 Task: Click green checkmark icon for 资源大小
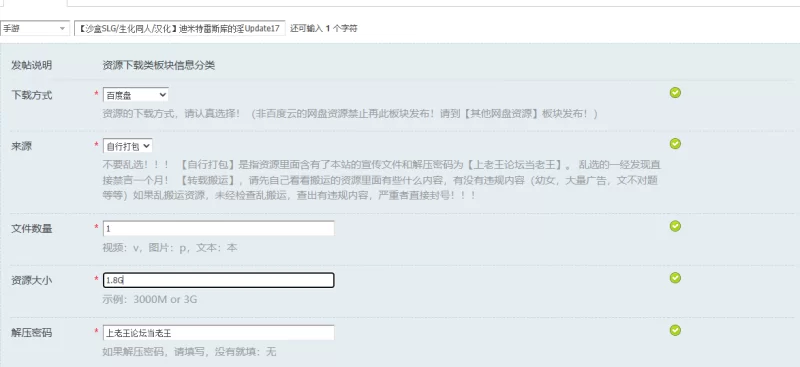(x=675, y=277)
